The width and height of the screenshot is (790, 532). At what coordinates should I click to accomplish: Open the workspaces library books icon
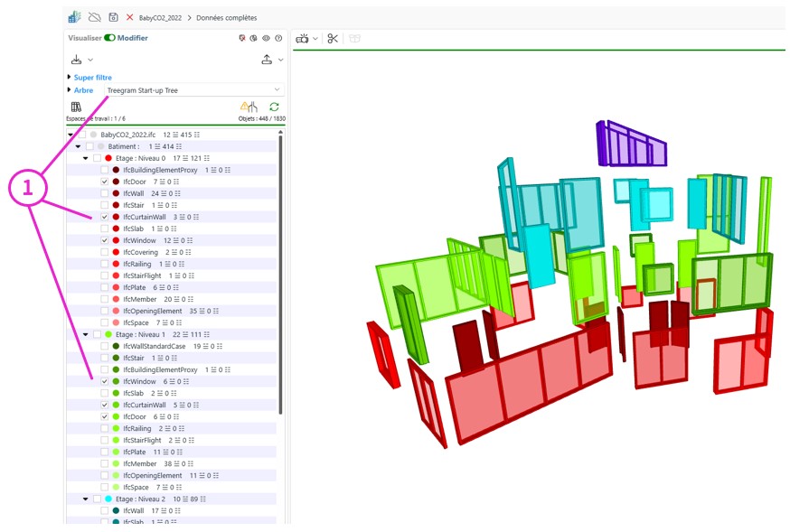pyautogui.click(x=76, y=107)
